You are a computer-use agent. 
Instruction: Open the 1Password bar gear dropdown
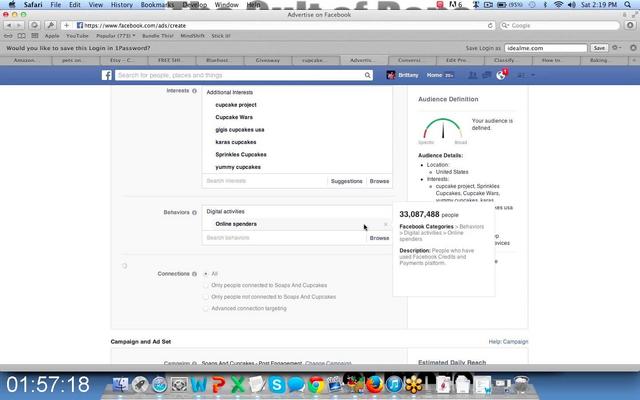click(617, 48)
